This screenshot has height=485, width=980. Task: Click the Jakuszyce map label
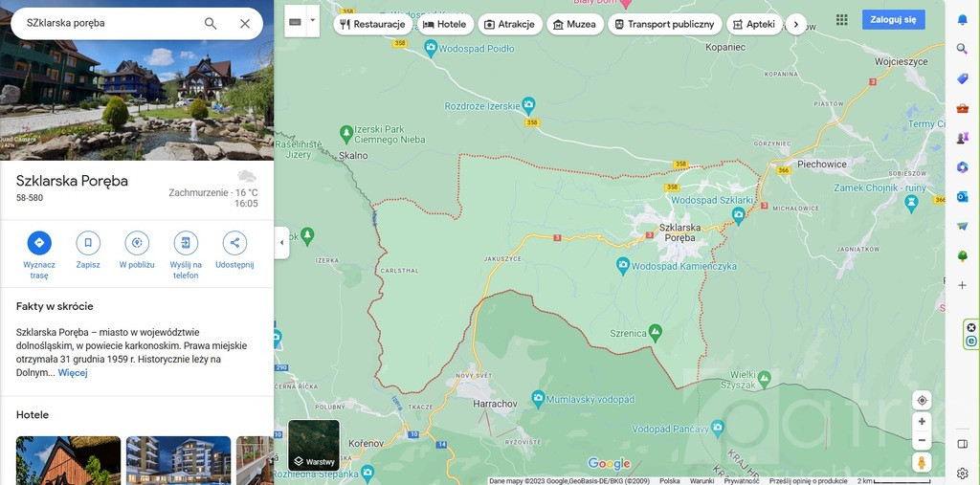(x=501, y=258)
